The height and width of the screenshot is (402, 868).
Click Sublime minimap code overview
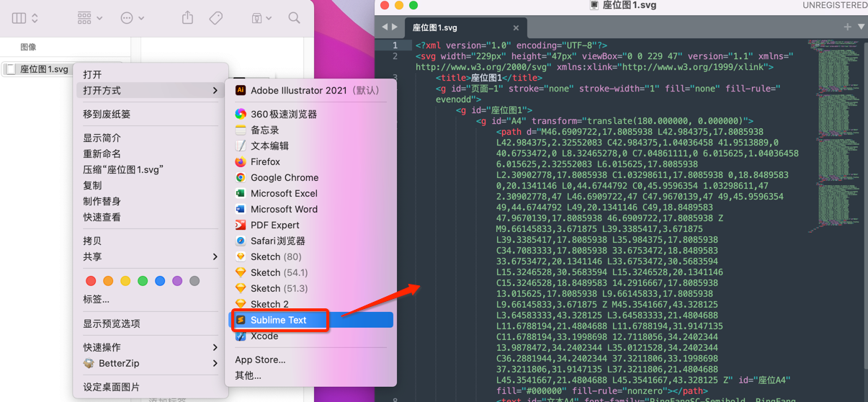coord(835,135)
